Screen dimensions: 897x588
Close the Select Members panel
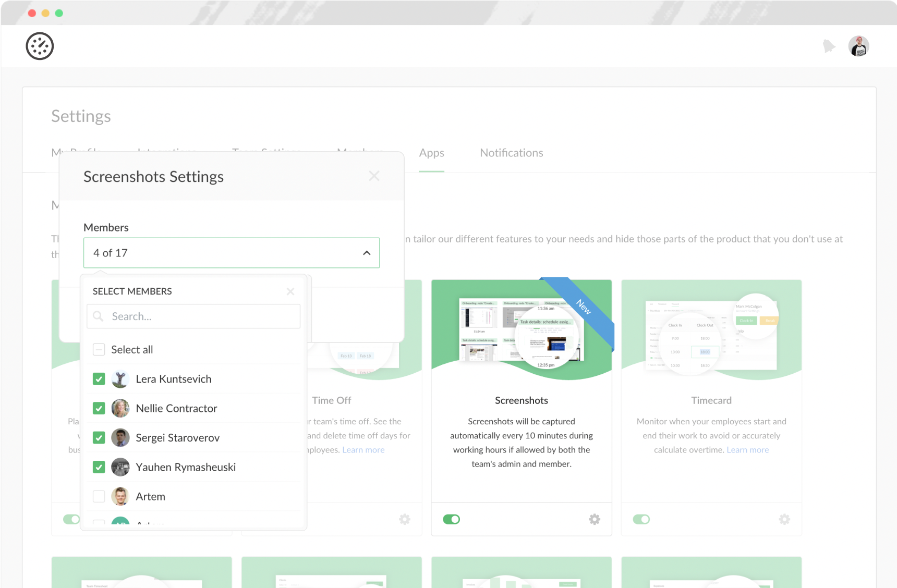click(x=290, y=291)
